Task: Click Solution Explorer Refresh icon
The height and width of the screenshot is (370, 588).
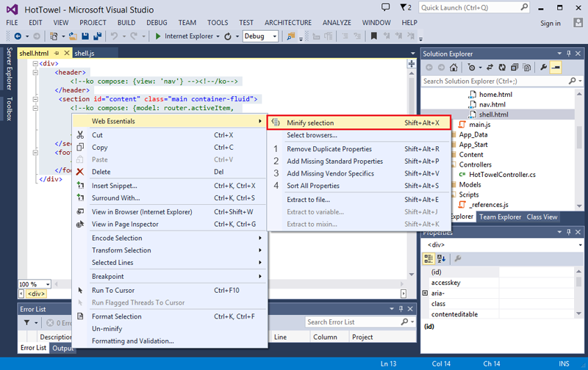Action: click(x=502, y=68)
